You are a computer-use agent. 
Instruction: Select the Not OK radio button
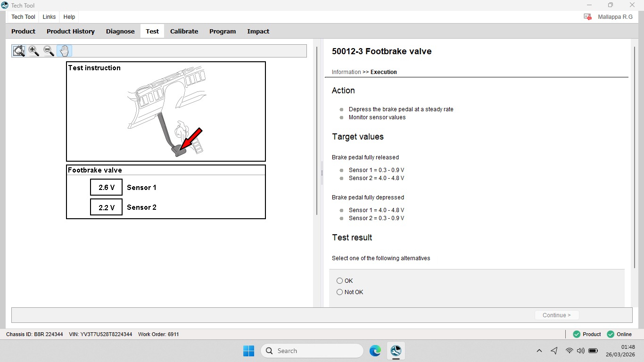pos(339,292)
